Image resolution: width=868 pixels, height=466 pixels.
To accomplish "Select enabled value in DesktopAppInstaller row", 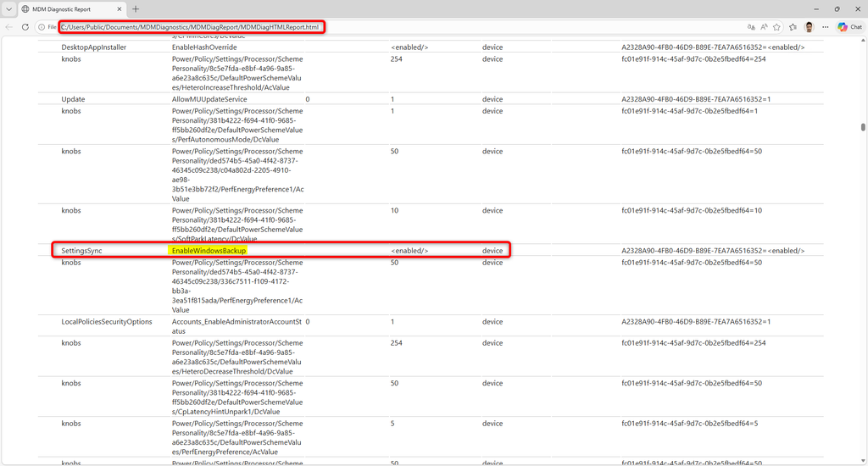I will (x=409, y=47).
